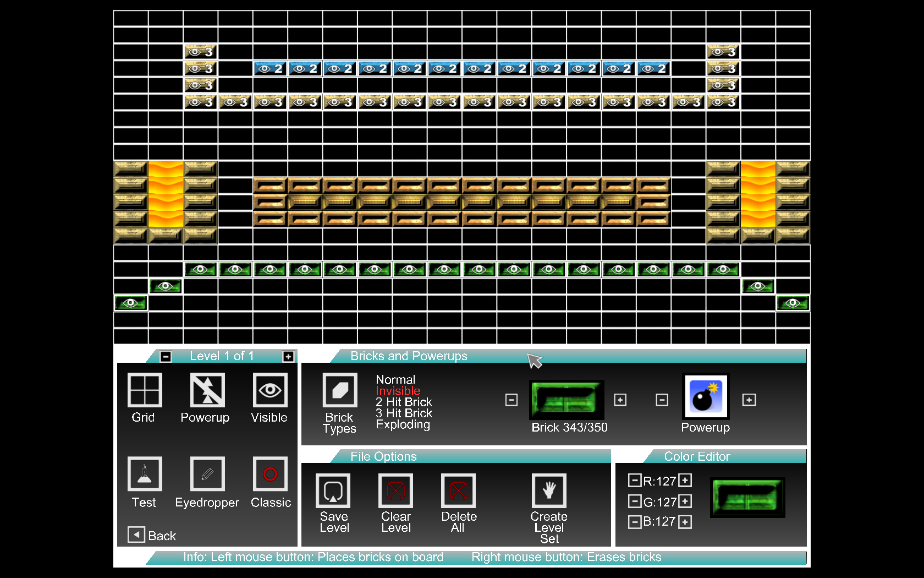
Task: Toggle the Visible eye icon
Action: tap(270, 390)
